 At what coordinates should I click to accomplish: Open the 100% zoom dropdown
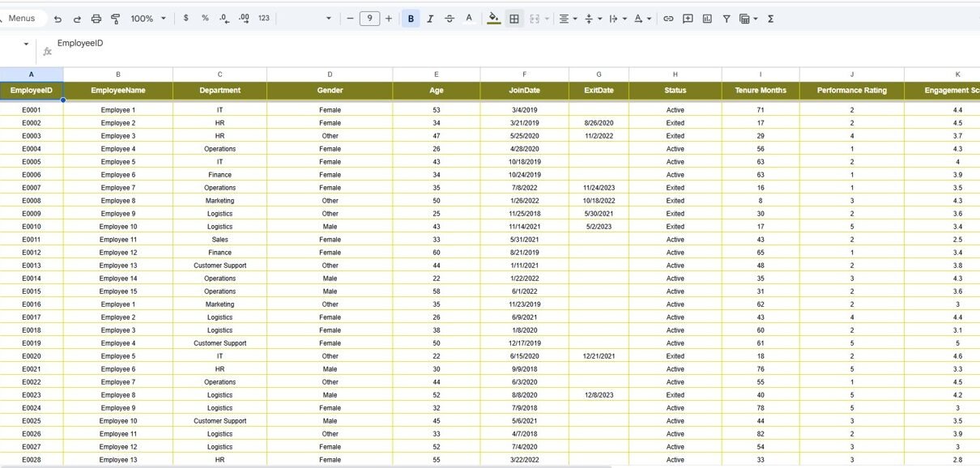(148, 19)
